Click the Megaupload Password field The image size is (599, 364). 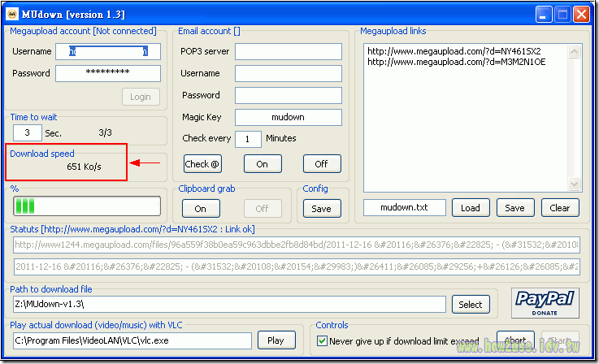pyautogui.click(x=108, y=73)
